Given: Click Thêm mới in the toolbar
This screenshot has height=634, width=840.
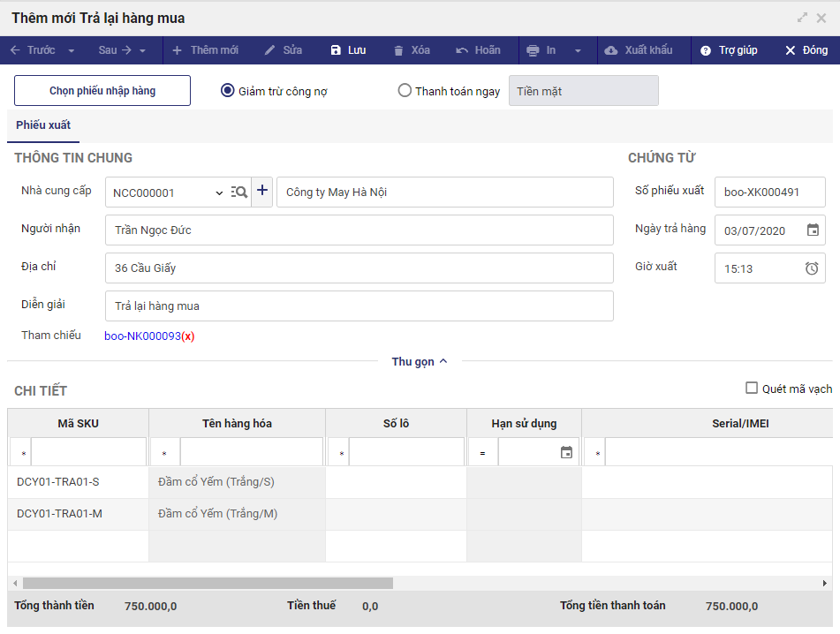Looking at the screenshot, I should point(205,50).
